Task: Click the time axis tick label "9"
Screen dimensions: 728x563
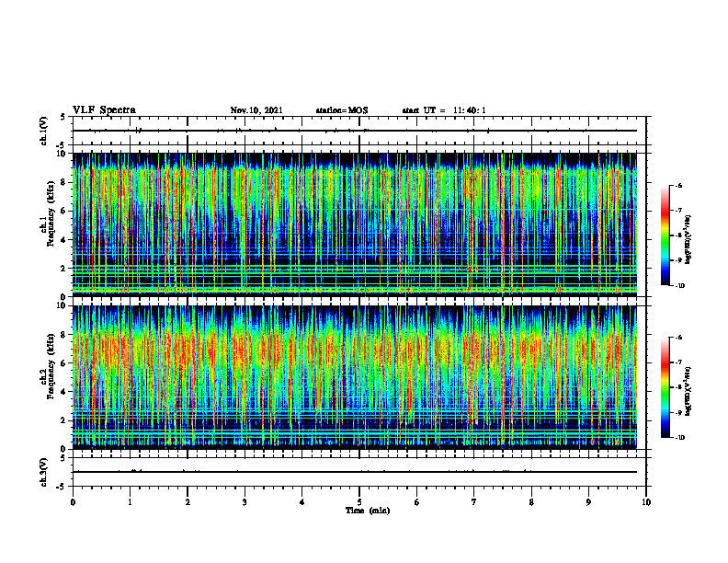Action: [x=588, y=502]
